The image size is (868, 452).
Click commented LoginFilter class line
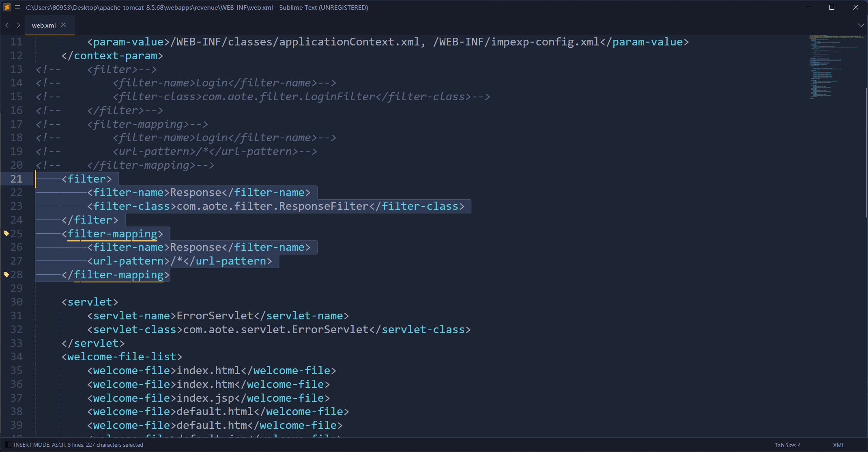click(263, 97)
